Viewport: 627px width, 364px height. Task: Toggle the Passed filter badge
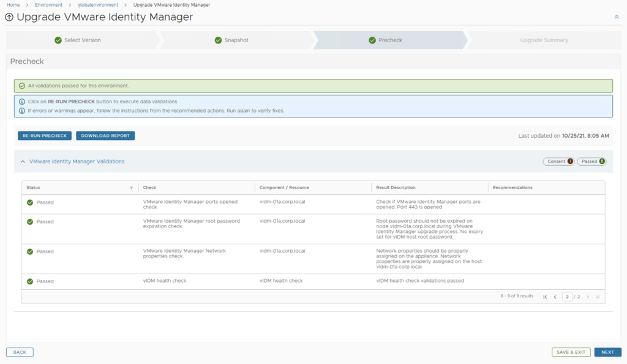point(592,162)
